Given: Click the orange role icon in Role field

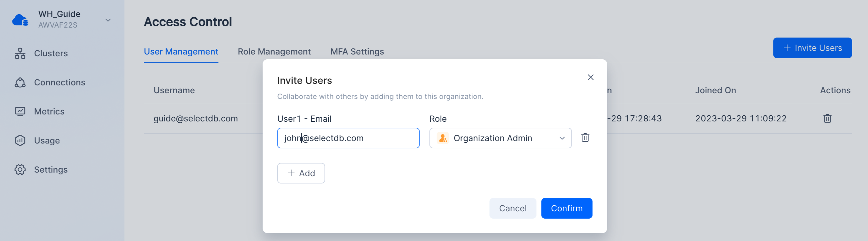Looking at the screenshot, I should click(442, 138).
